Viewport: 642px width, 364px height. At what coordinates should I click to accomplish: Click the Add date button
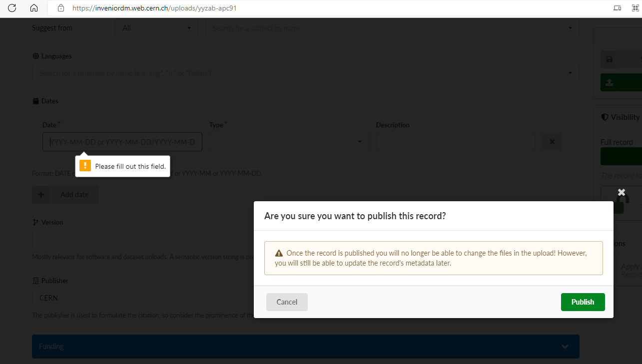65,194
